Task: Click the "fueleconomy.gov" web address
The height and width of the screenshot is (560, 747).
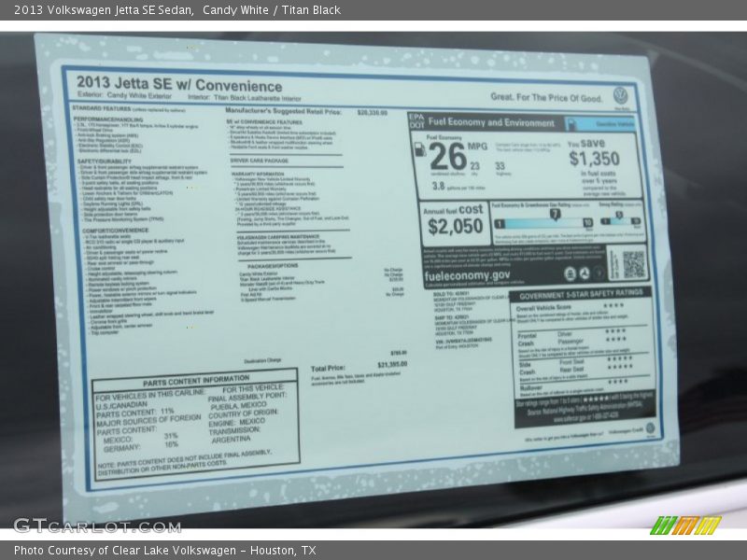Action: click(x=467, y=275)
